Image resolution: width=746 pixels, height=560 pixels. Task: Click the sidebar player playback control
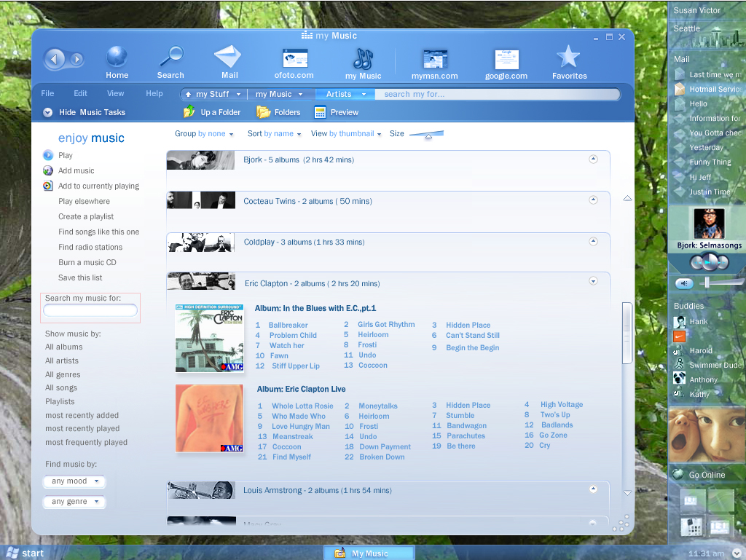point(709,262)
